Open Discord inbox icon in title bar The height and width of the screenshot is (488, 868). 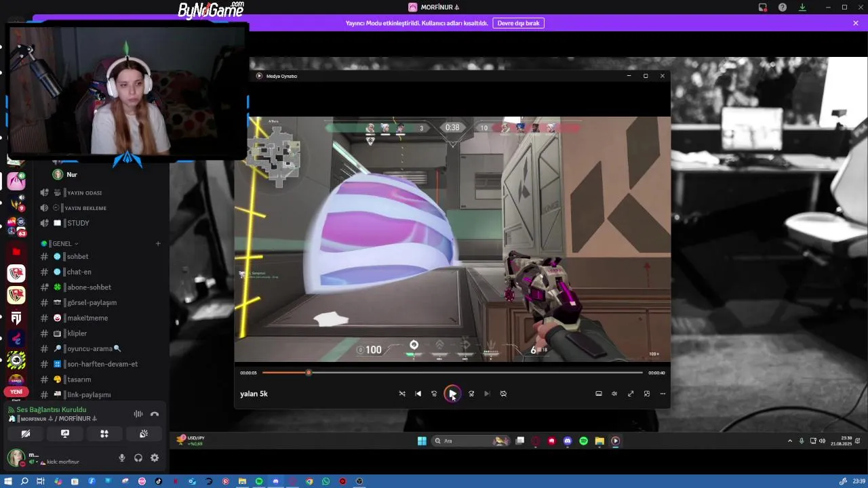pos(763,7)
